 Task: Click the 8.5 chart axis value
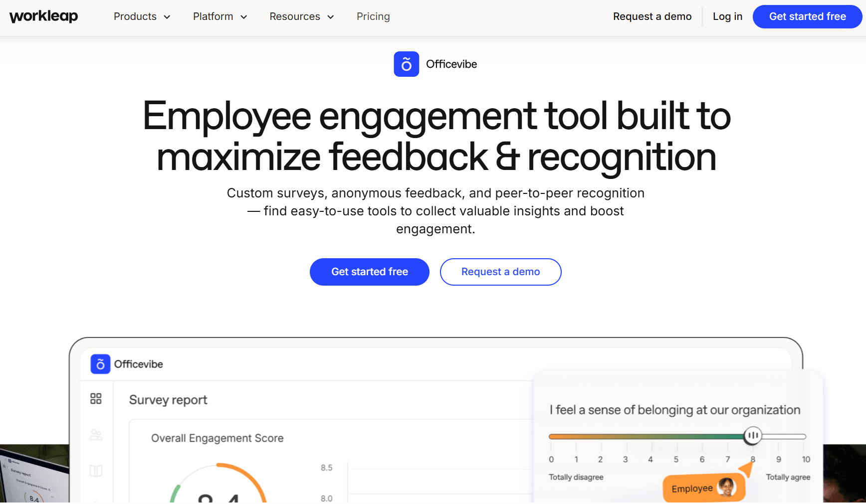[326, 468]
